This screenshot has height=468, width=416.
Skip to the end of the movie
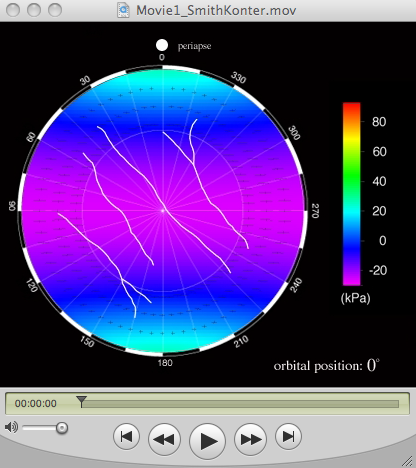tap(289, 436)
